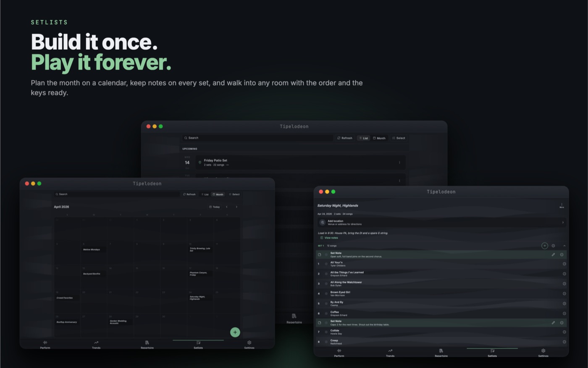Click the add song plus circle in Set 1

click(544, 246)
